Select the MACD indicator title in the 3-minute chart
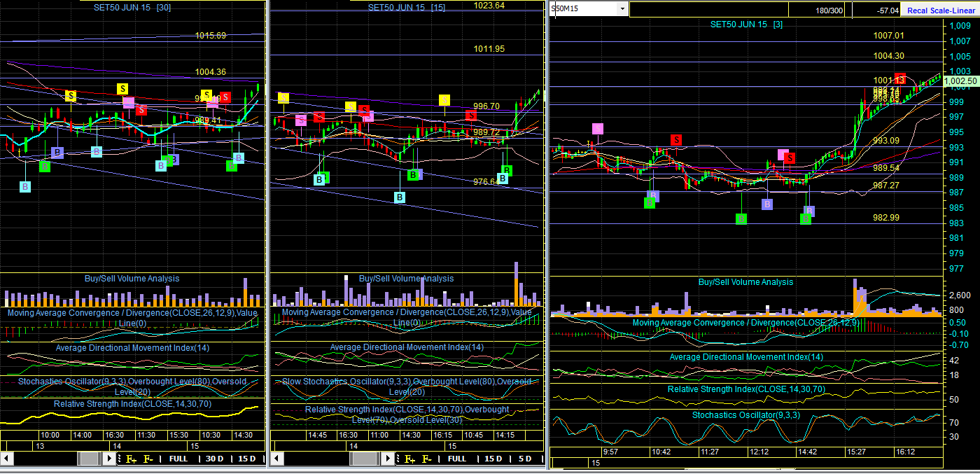Viewport: 980px width, 474px height. click(x=745, y=323)
